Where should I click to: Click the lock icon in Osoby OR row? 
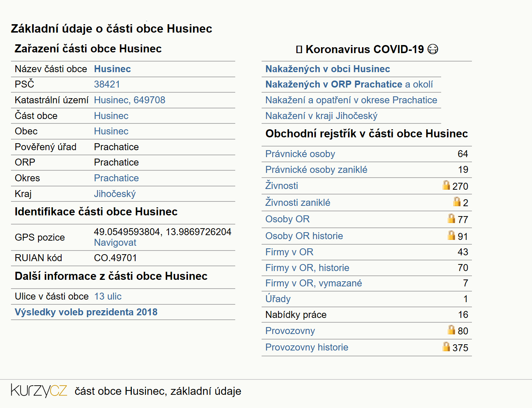tap(451, 218)
